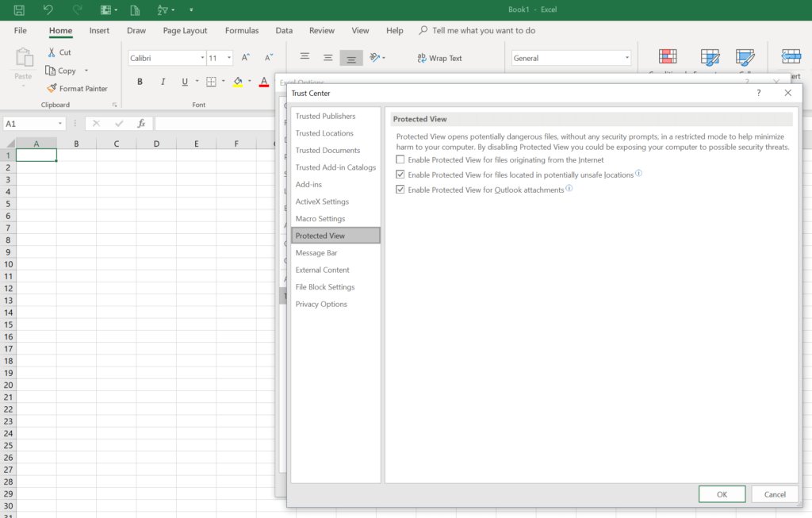Image resolution: width=812 pixels, height=518 pixels.
Task: Expand the Copy options arrow
Action: pyautogui.click(x=86, y=71)
